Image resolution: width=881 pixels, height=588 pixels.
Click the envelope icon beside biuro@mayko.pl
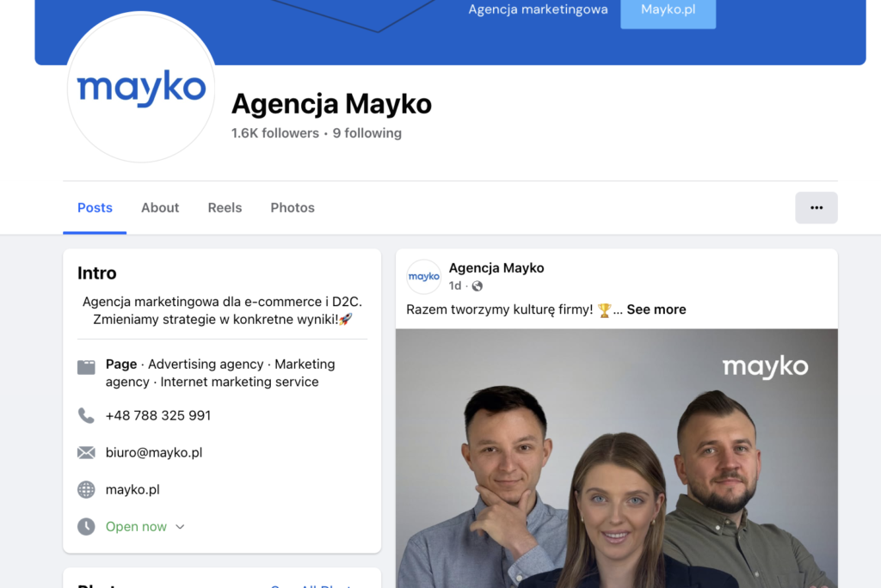pos(86,452)
